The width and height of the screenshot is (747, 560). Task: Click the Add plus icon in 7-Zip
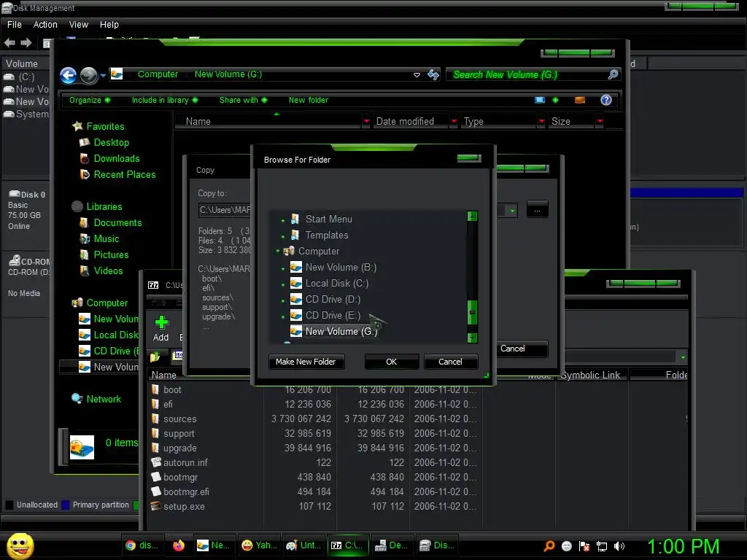161,322
